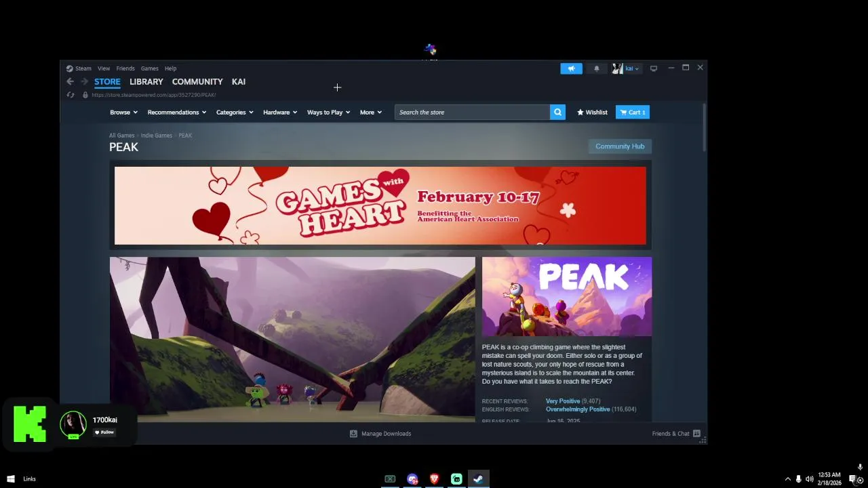Image resolution: width=868 pixels, height=488 pixels.
Task: Click the Manage Downloads label
Action: [387, 434]
